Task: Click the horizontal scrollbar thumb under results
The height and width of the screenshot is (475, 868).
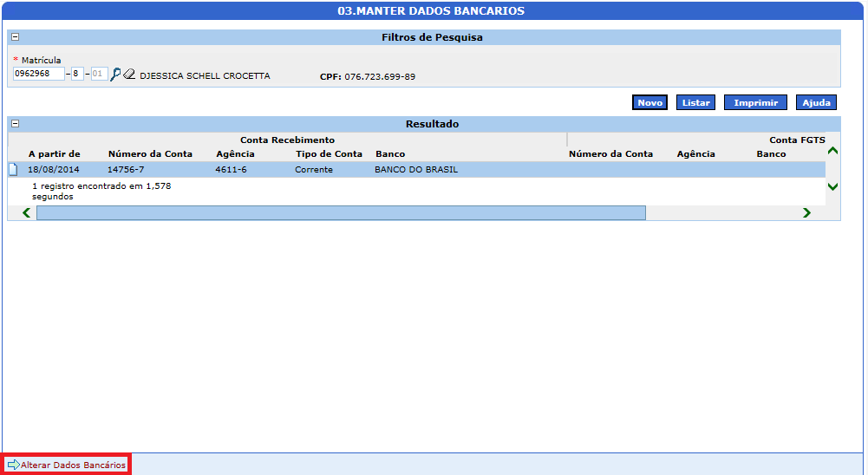Action: [x=341, y=212]
